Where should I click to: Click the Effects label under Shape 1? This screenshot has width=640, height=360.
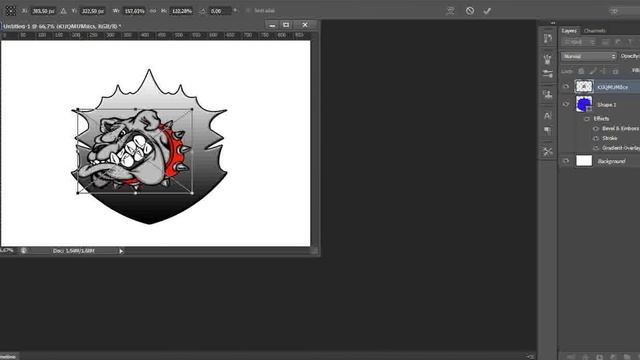pyautogui.click(x=601, y=119)
